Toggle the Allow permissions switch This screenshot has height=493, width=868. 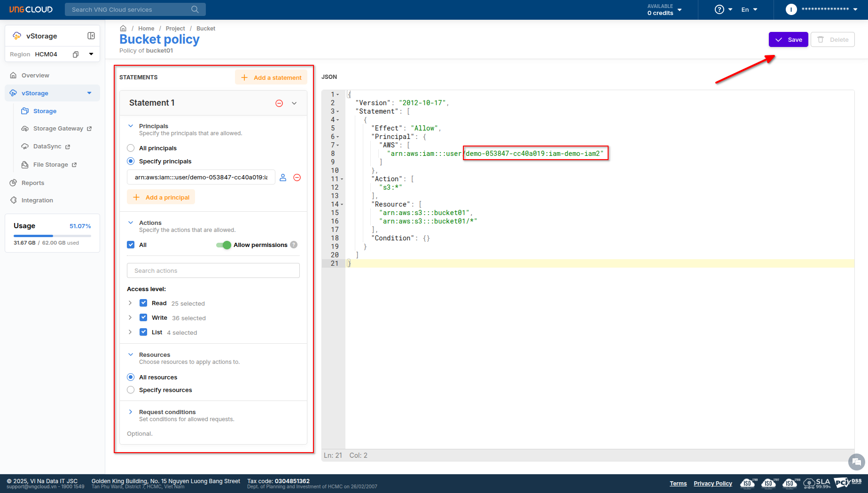point(224,245)
